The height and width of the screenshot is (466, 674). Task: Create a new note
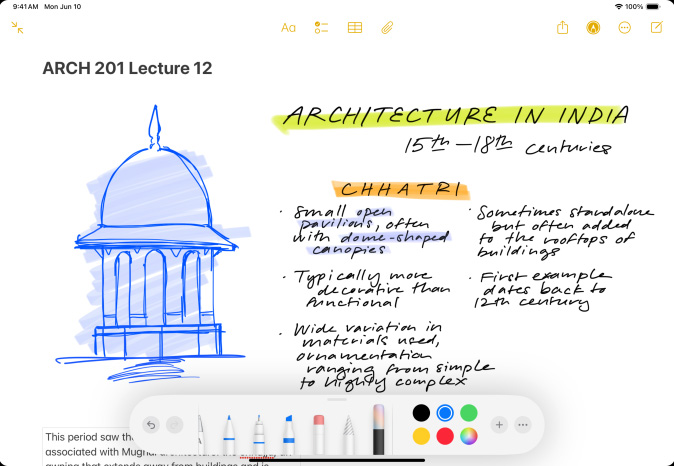pyautogui.click(x=656, y=28)
